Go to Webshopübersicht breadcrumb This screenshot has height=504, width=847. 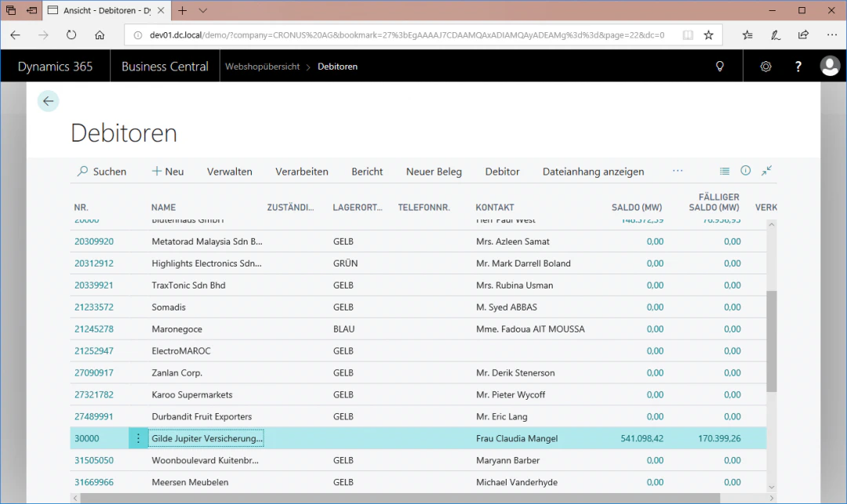[x=262, y=67]
